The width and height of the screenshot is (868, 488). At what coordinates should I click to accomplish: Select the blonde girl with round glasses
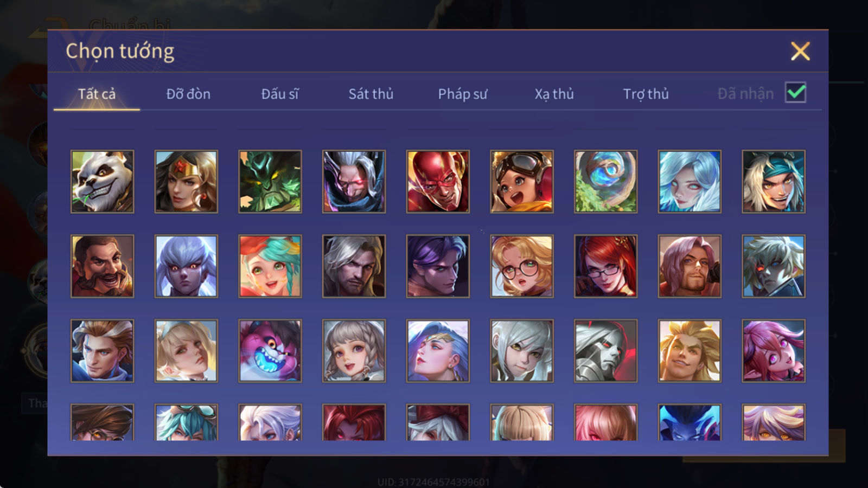[522, 266]
